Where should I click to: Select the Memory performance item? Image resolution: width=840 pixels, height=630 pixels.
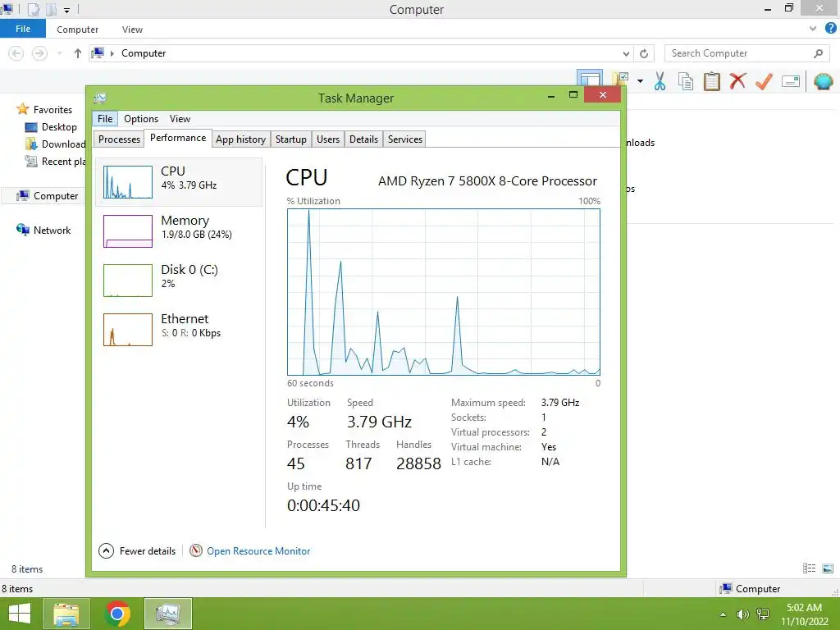pos(179,231)
